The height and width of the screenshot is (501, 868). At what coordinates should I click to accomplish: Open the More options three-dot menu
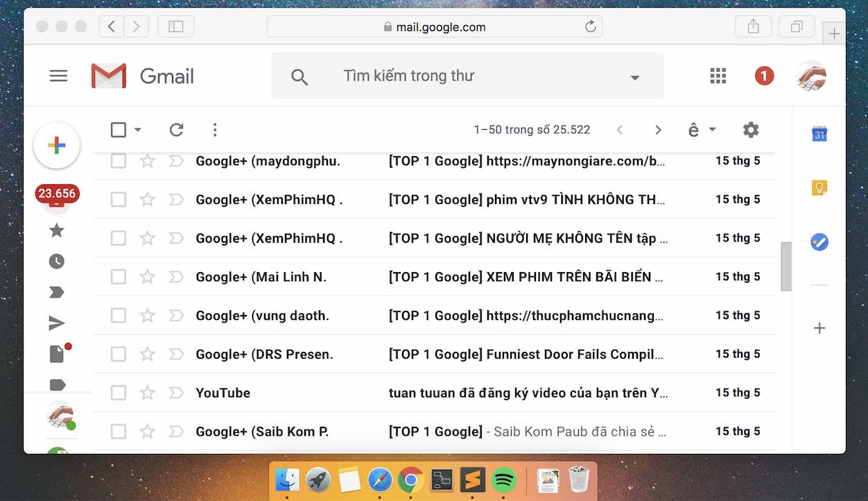tap(215, 130)
